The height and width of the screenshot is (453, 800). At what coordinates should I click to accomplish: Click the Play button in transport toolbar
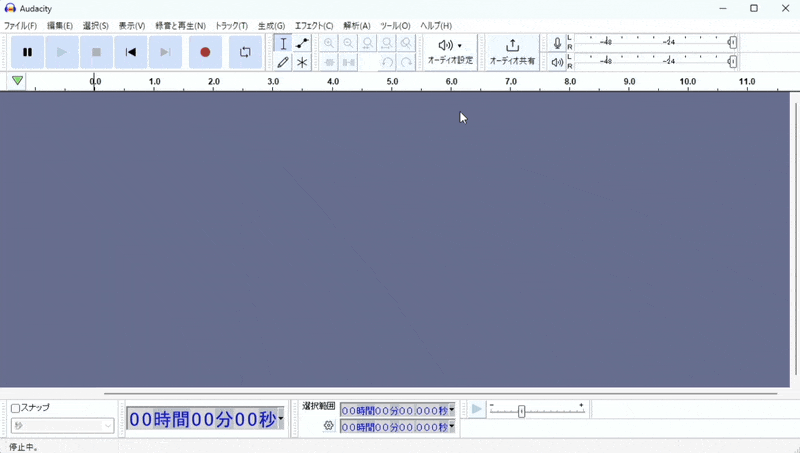[x=62, y=52]
